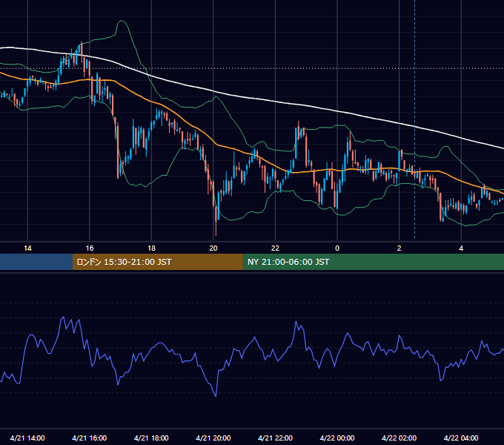Click the 4/21 20:00 label on oscillator axis
The width and height of the screenshot is (504, 445).
tap(213, 438)
